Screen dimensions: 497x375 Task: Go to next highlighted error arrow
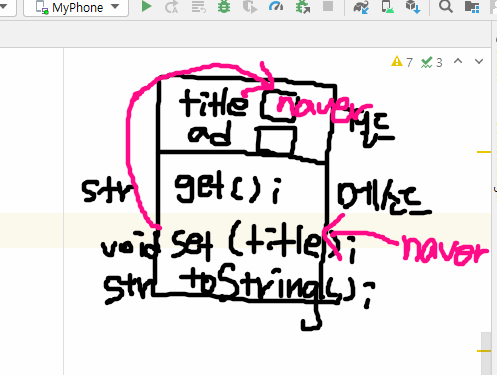click(479, 61)
